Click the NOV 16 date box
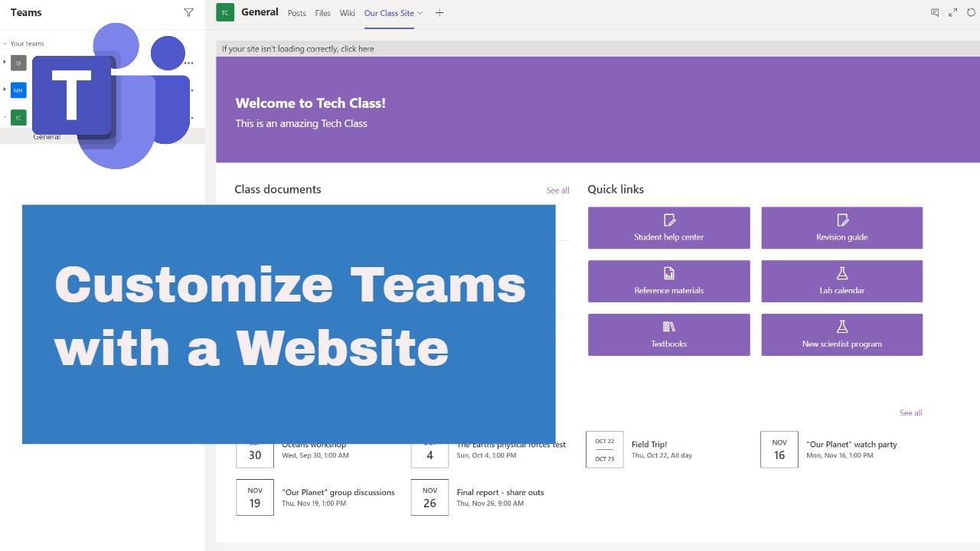 pos(779,449)
